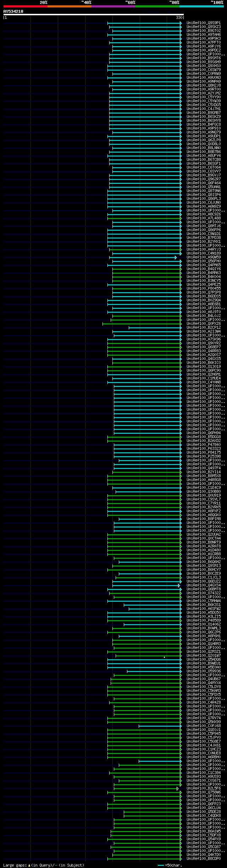Click the AV534210 query name
This screenshot has height=868, width=227.
click(x=13, y=11)
